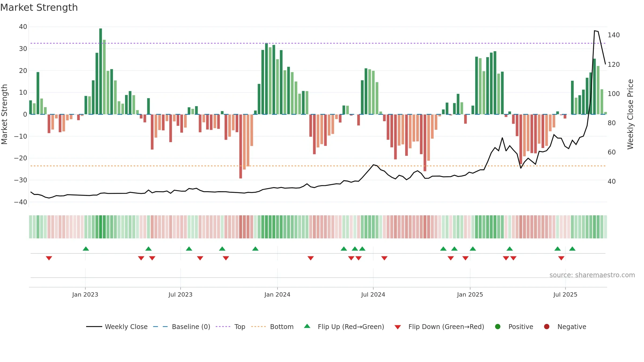Click the dark red Negative circle in legend

pyautogui.click(x=547, y=327)
